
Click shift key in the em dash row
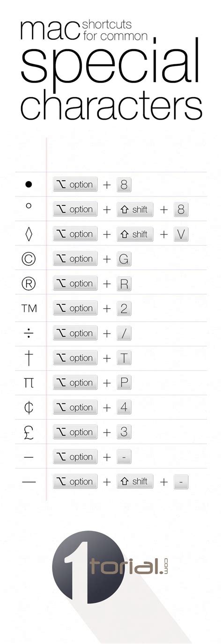click(x=135, y=482)
